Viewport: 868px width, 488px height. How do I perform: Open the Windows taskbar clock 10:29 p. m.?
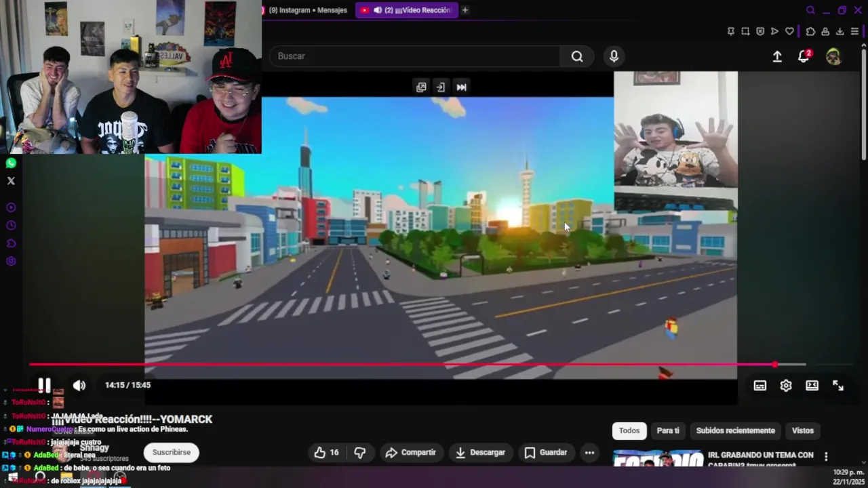(x=848, y=476)
